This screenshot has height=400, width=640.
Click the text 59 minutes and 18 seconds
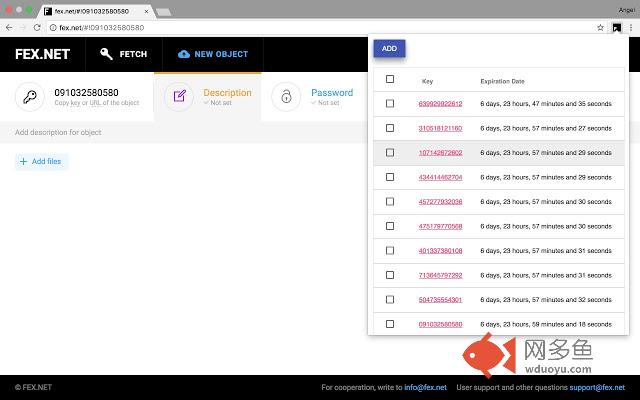pyautogui.click(x=572, y=324)
